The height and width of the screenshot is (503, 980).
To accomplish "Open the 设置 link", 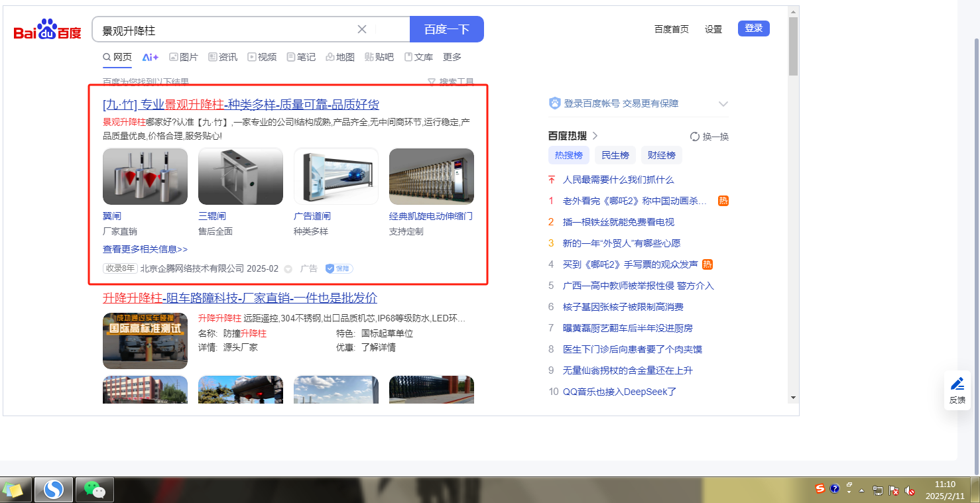I will point(713,29).
